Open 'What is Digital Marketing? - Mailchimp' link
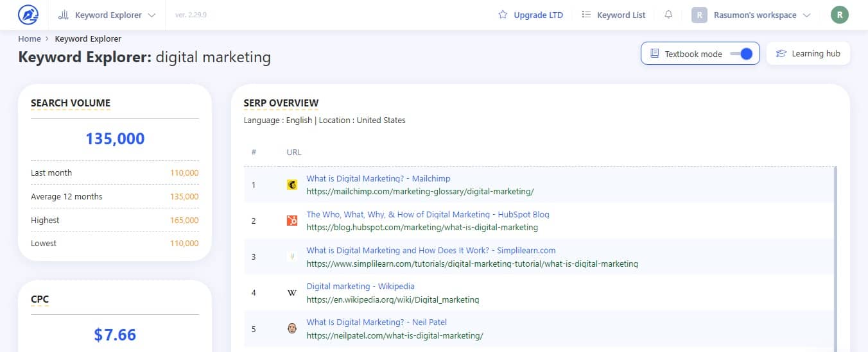This screenshot has width=868, height=352. click(378, 179)
